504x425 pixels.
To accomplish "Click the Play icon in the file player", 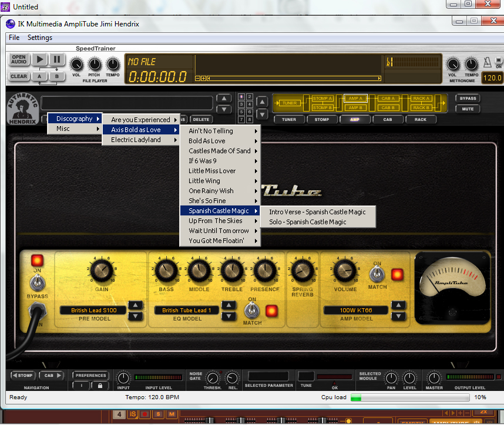I will tap(39, 59).
